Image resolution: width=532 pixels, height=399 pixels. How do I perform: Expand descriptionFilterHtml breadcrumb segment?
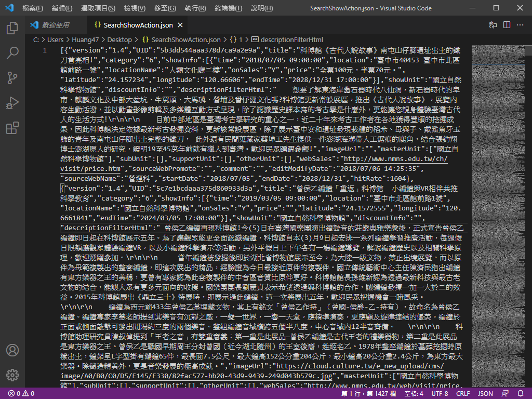click(x=287, y=39)
